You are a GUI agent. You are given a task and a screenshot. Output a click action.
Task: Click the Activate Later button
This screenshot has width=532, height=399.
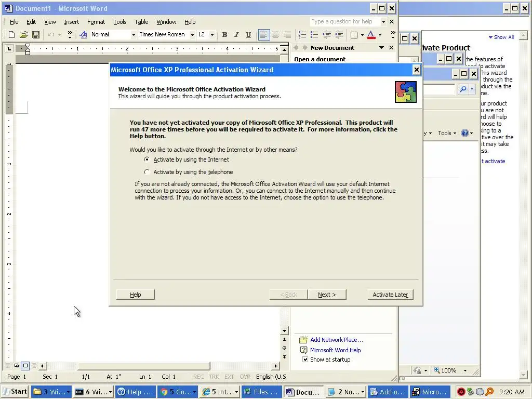390,295
